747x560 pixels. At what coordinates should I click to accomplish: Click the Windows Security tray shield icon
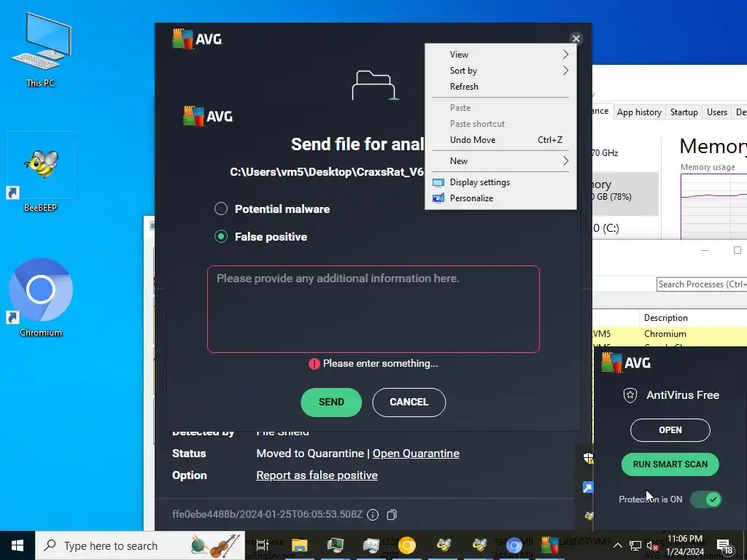(589, 458)
